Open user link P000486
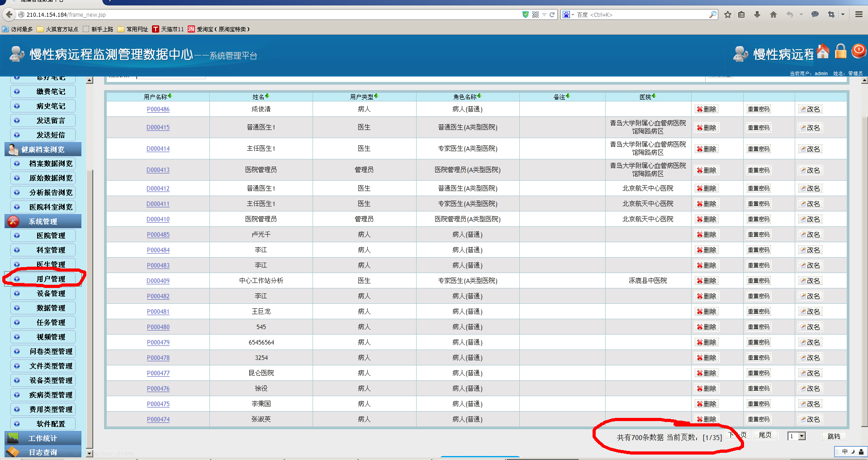 158,109
